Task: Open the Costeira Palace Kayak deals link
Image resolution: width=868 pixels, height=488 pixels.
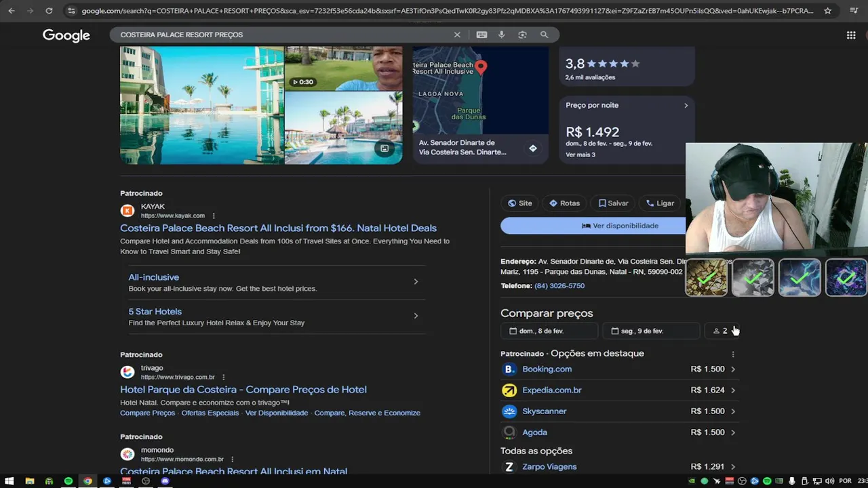Action: (278, 228)
